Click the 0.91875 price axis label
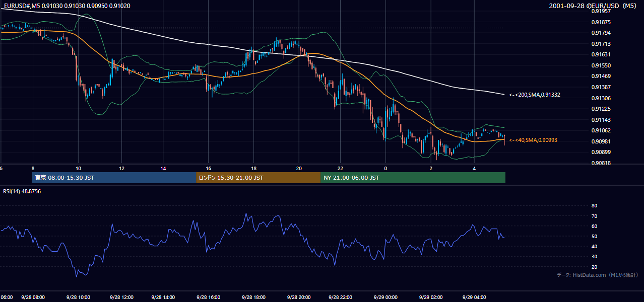The height and width of the screenshot is (302, 644). click(601, 22)
